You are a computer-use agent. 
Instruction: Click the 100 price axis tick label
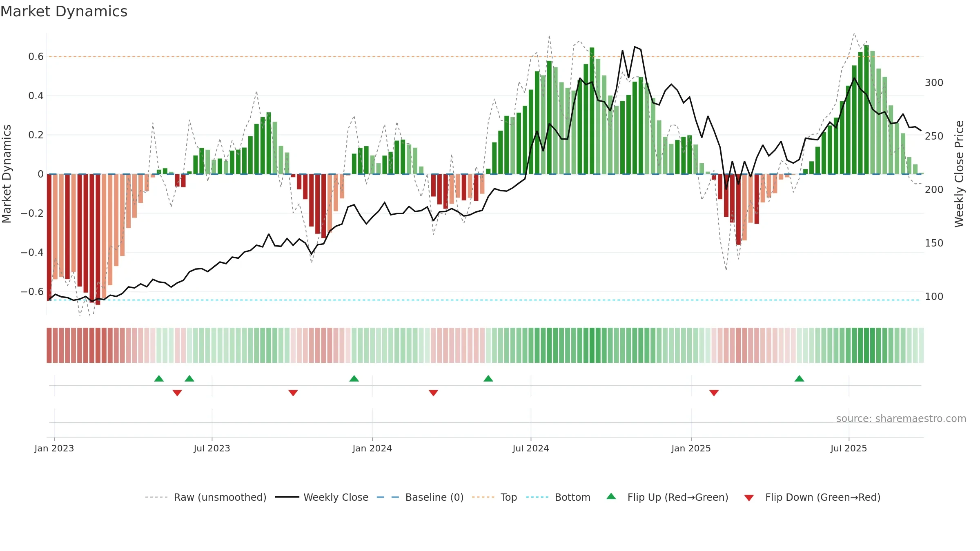[x=934, y=297]
